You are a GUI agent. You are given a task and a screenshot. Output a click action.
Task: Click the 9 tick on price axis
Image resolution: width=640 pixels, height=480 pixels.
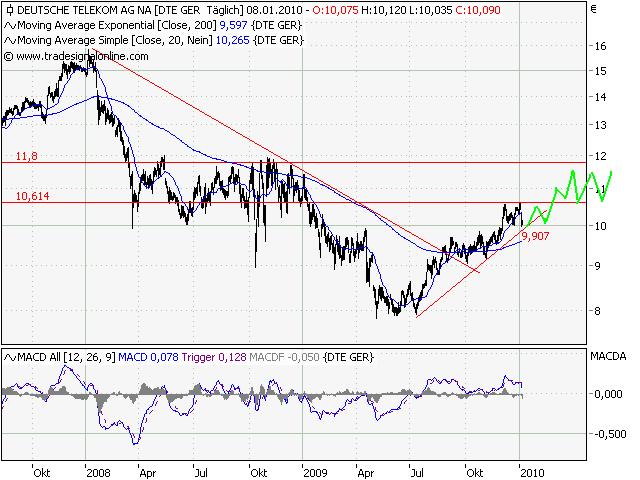(598, 266)
